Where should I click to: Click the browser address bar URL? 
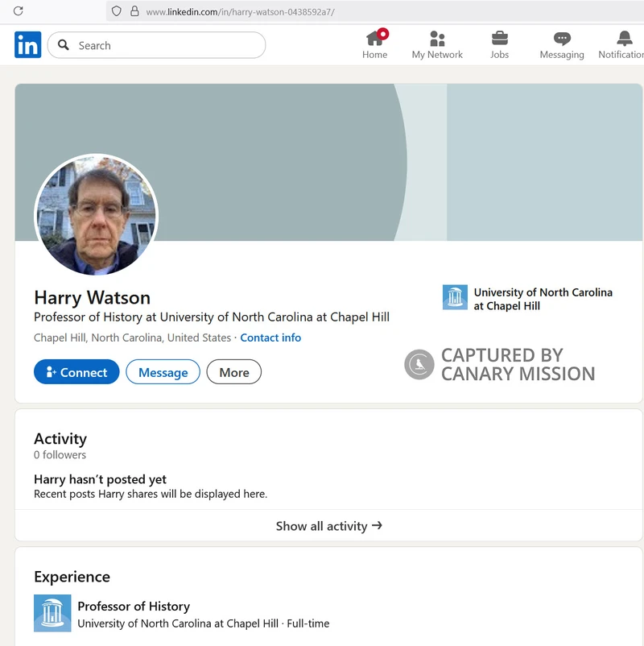point(241,12)
